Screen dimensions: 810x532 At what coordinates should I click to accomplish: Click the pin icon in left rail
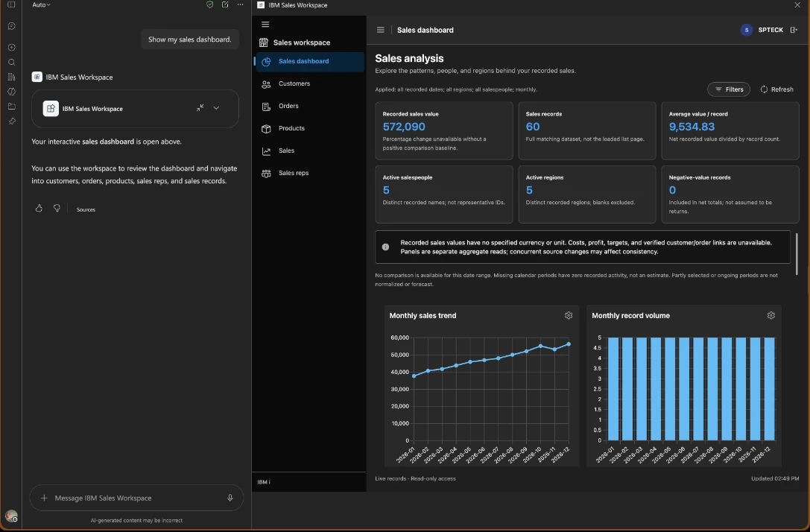click(x=11, y=121)
